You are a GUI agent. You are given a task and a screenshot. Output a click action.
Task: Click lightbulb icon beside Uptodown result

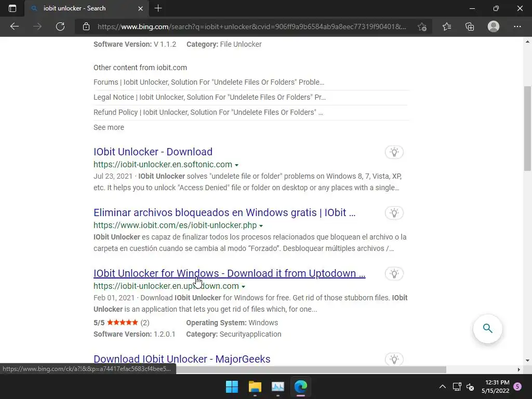394,273
